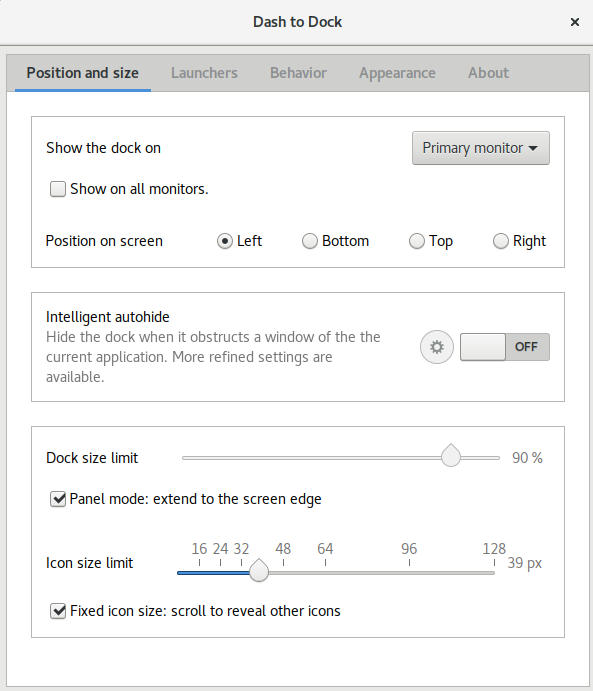Image resolution: width=593 pixels, height=691 pixels.
Task: Select Bottom position radio button
Action: [x=310, y=241]
